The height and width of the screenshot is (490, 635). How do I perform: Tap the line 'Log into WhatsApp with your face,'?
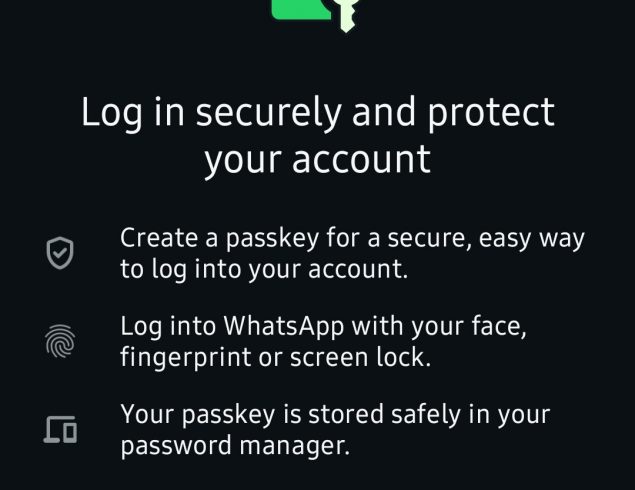pos(324,327)
